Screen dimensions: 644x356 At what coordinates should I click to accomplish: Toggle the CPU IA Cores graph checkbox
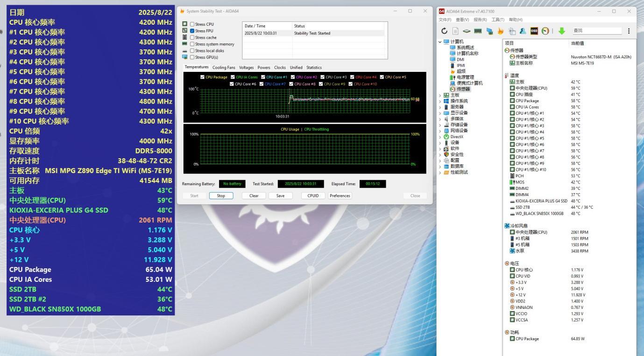[233, 77]
